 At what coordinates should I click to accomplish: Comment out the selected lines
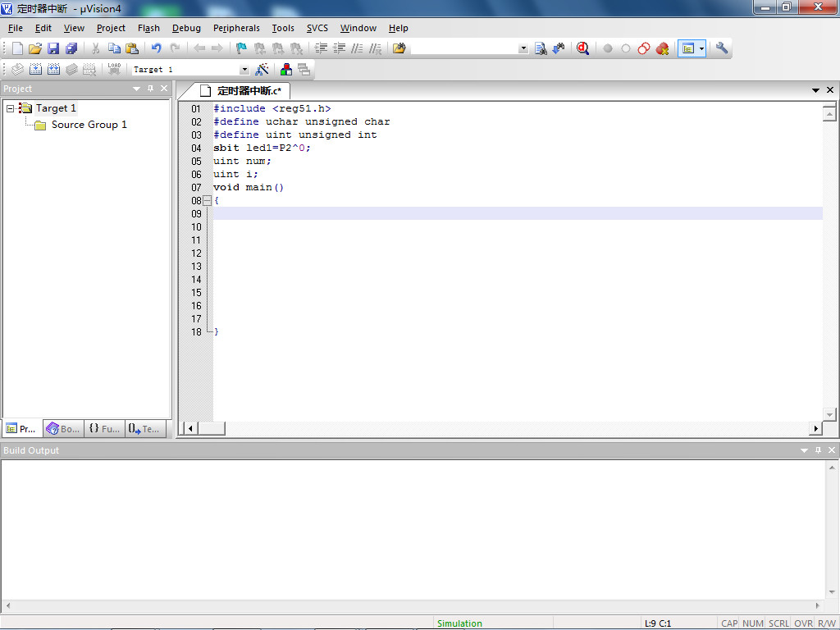coord(357,48)
